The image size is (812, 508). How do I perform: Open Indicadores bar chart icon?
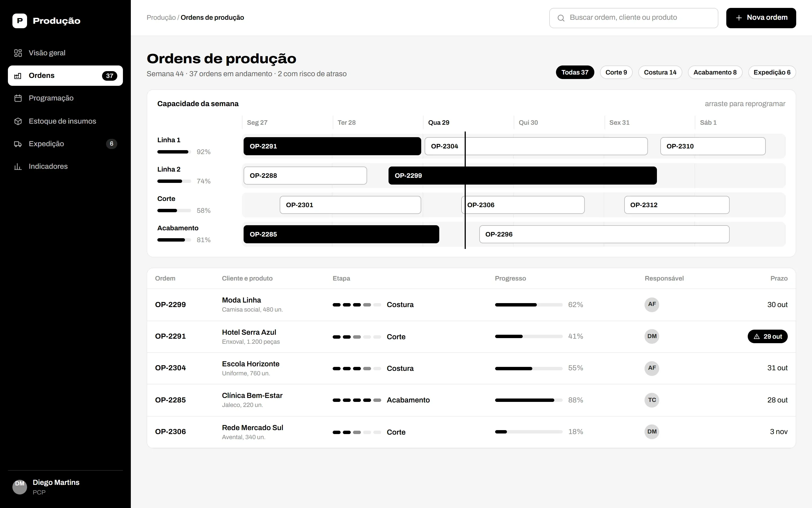18,167
